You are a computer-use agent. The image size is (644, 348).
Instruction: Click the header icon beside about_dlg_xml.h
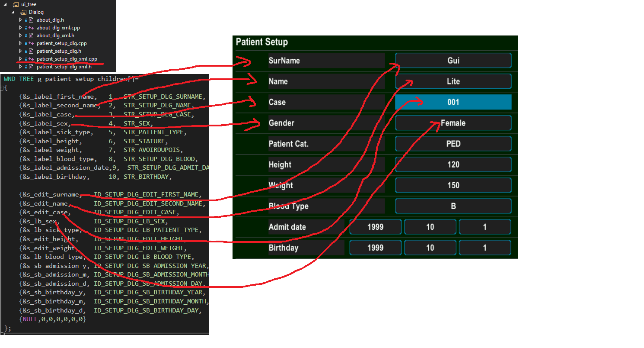tap(31, 35)
